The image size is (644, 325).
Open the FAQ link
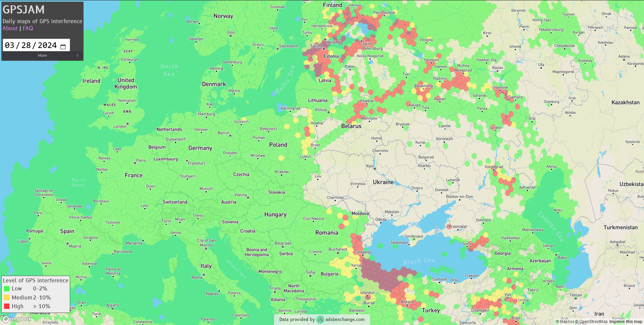28,28
